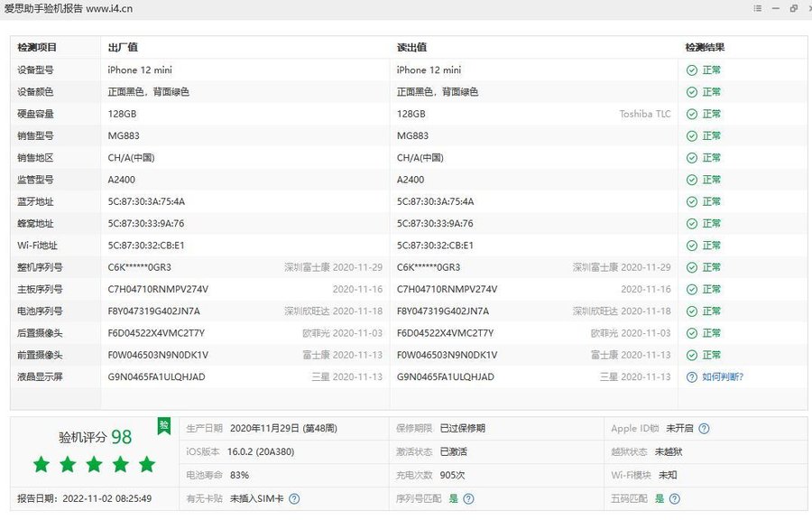The width and height of the screenshot is (812, 520).
Task: Open the list menu icon in title bar
Action: point(757,8)
